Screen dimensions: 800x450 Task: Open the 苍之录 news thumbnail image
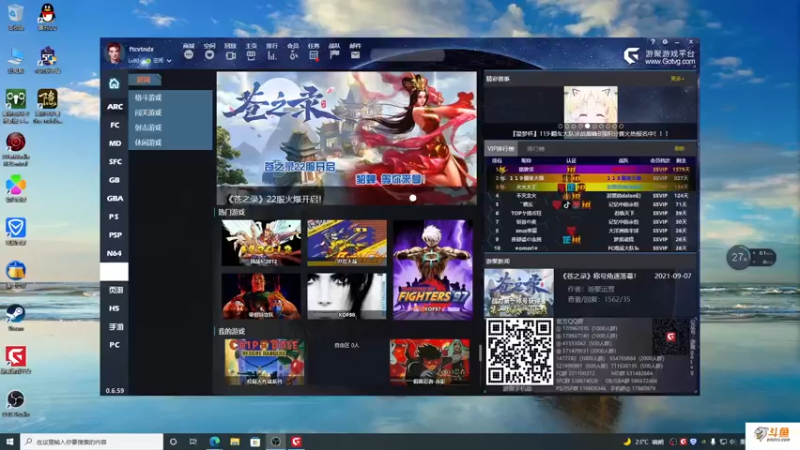(x=519, y=292)
